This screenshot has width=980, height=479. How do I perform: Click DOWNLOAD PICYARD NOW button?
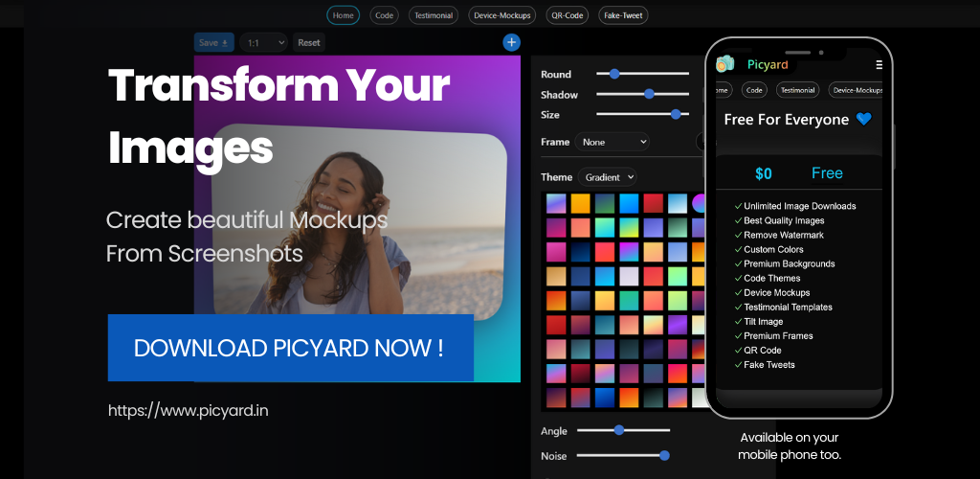point(291,348)
